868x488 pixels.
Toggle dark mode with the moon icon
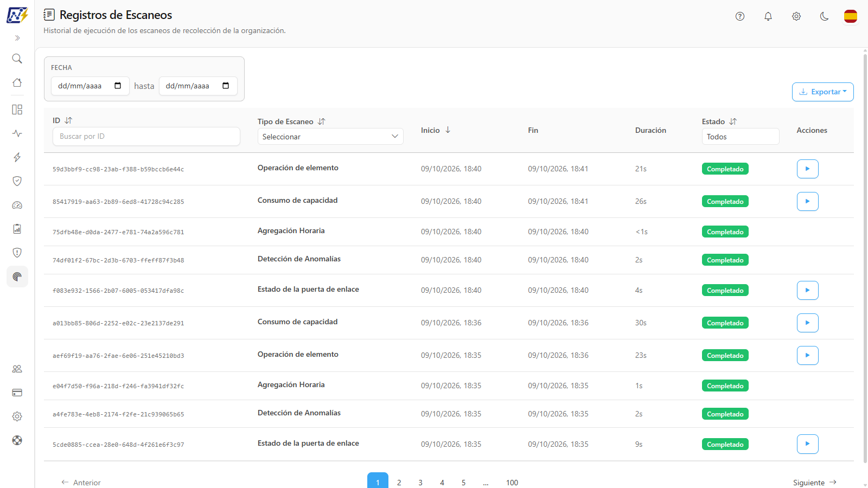(825, 16)
